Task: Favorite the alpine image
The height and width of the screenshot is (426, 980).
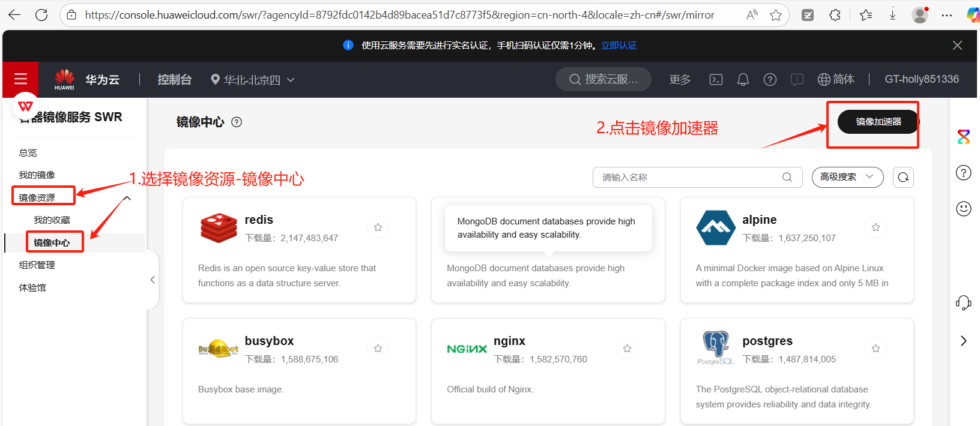Action: (876, 227)
